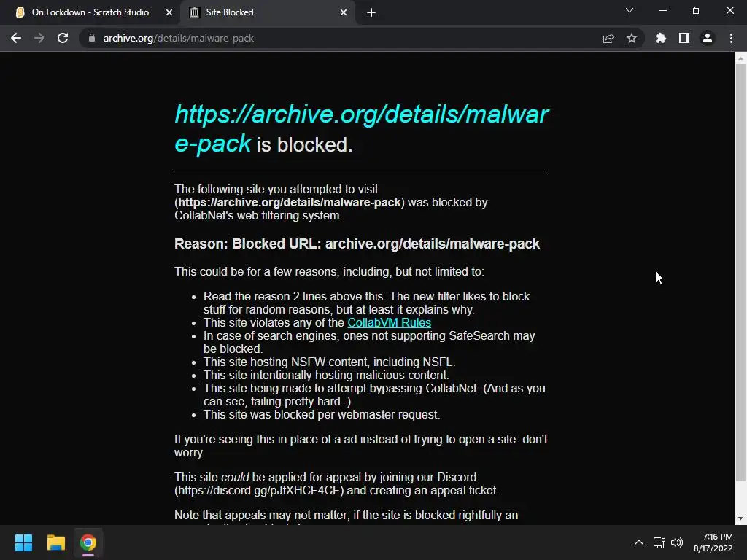This screenshot has width=747, height=560.
Task: Bookmark this tab with the star
Action: click(632, 38)
